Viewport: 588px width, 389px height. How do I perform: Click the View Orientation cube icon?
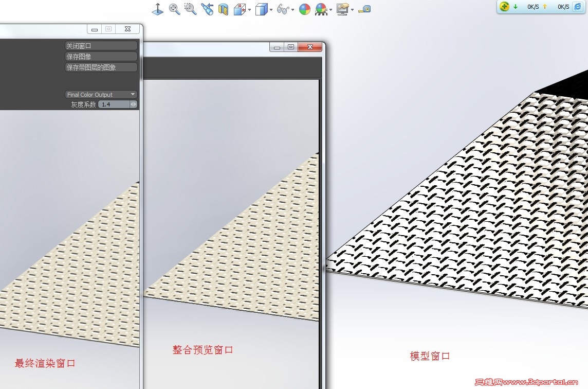coord(239,9)
